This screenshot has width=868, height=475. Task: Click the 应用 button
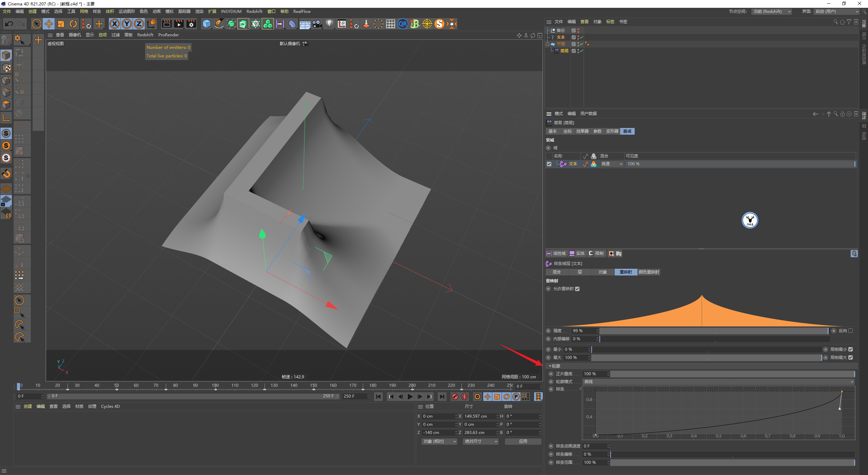(523, 441)
